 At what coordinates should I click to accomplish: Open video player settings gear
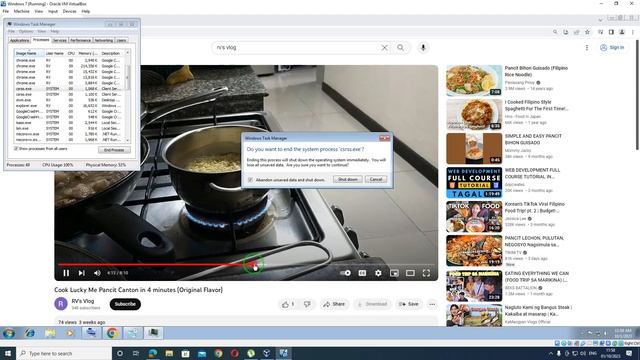click(x=378, y=273)
